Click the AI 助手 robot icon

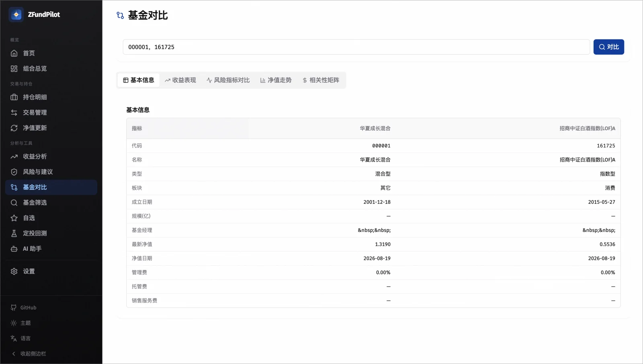click(x=14, y=249)
